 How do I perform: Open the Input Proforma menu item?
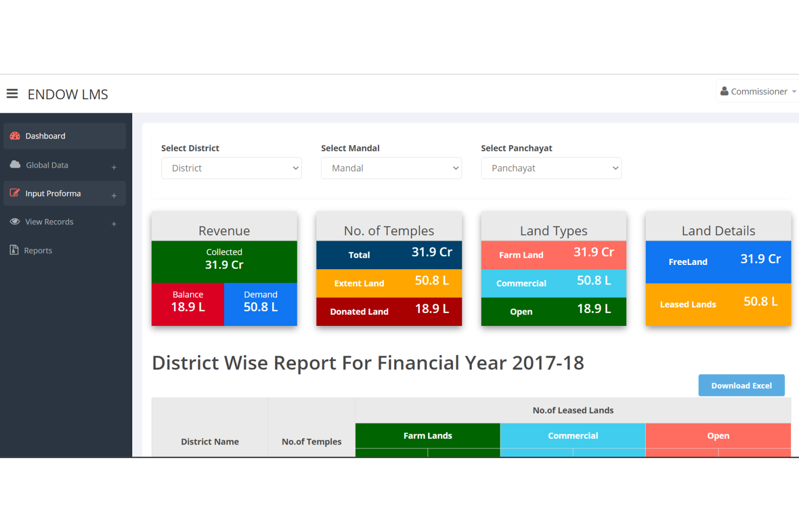point(64,193)
